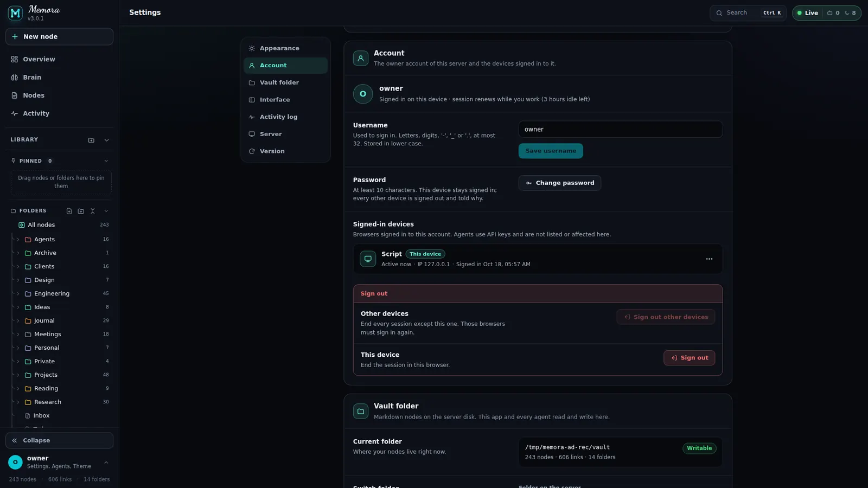Open Overview in sidebar
The image size is (868, 488).
click(x=59, y=59)
